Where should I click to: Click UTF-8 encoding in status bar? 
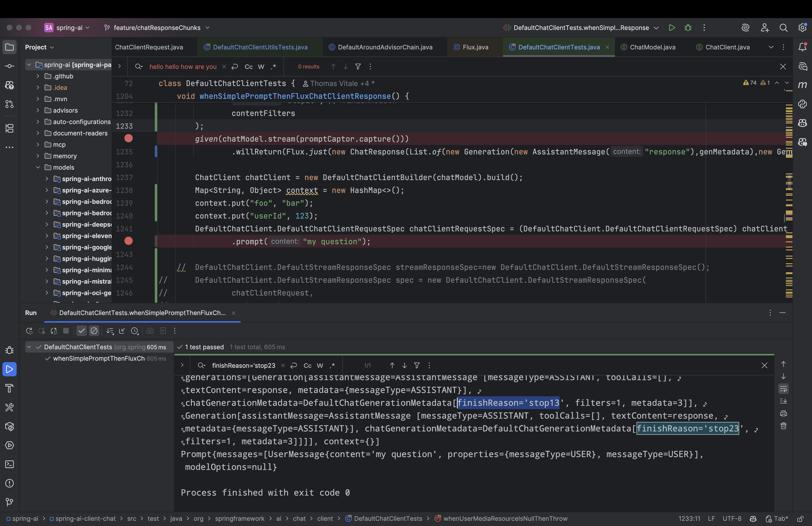pyautogui.click(x=732, y=518)
